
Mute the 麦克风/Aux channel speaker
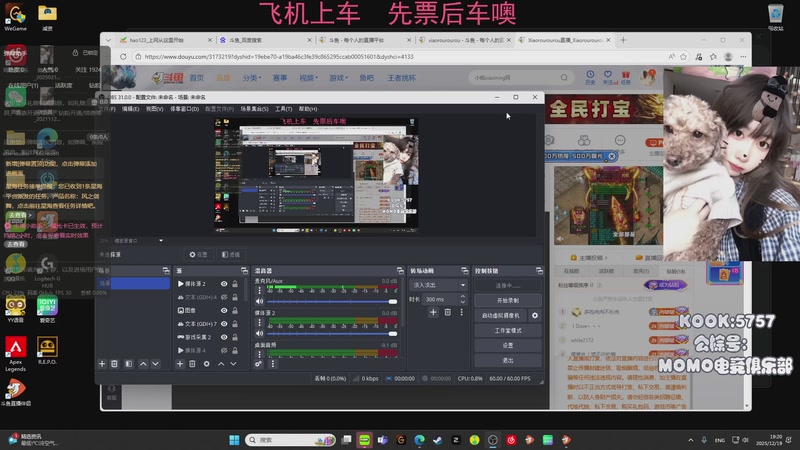click(259, 302)
